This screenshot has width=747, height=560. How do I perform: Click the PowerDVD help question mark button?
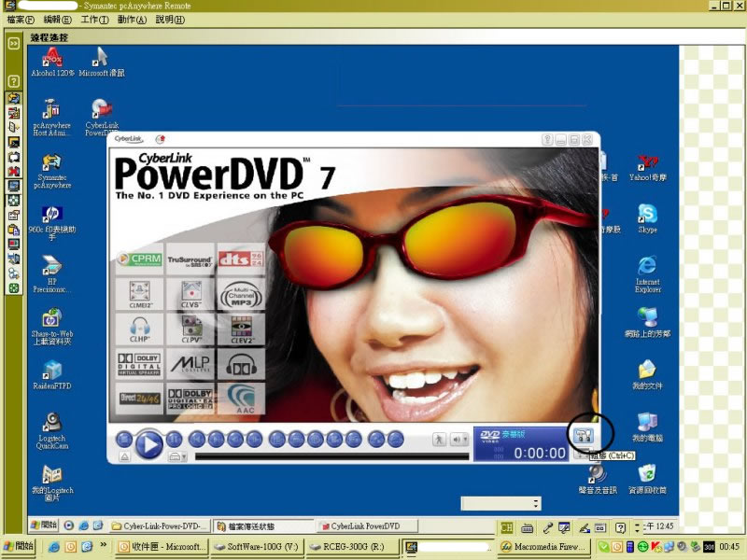[x=547, y=139]
